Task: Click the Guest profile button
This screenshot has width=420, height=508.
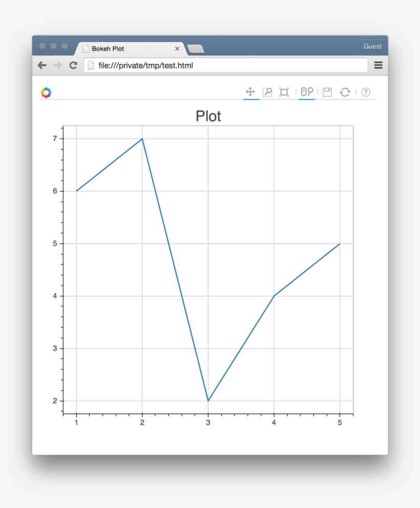Action: pos(372,46)
